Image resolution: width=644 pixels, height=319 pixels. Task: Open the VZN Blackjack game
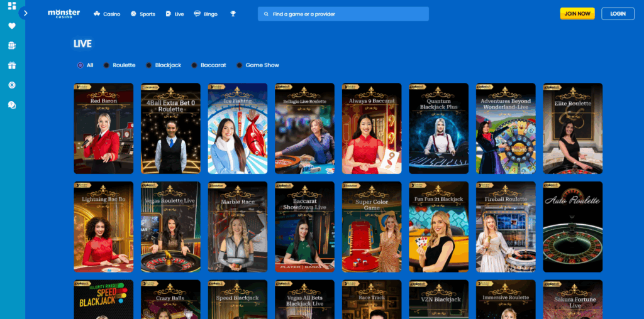pos(438,300)
